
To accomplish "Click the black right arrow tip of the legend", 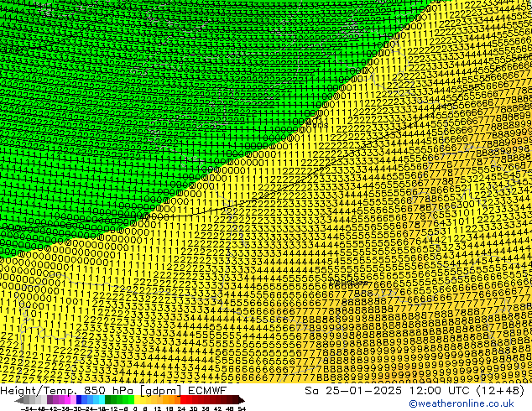I will pos(242,400).
